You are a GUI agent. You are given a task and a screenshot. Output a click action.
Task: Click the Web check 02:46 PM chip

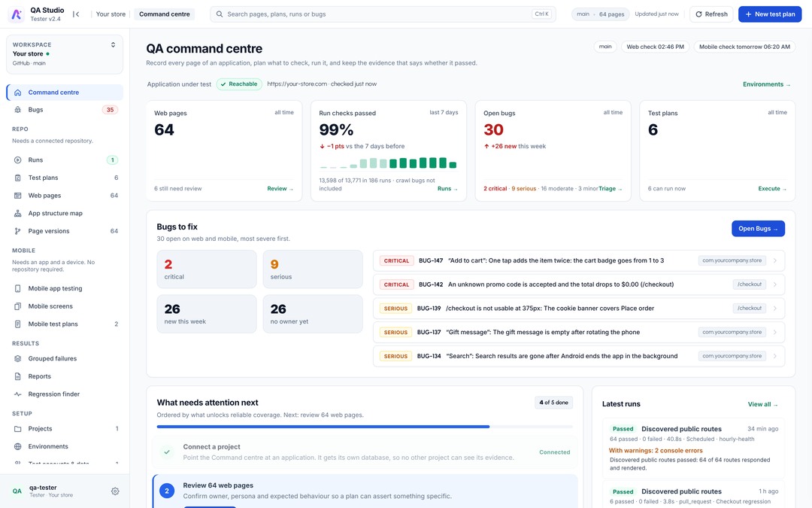(655, 47)
